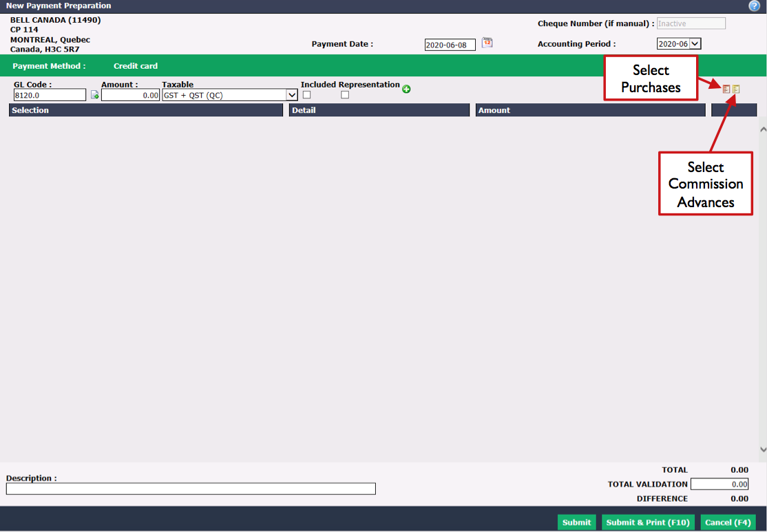Click the Detail column header
This screenshot has width=767, height=532.
[379, 110]
